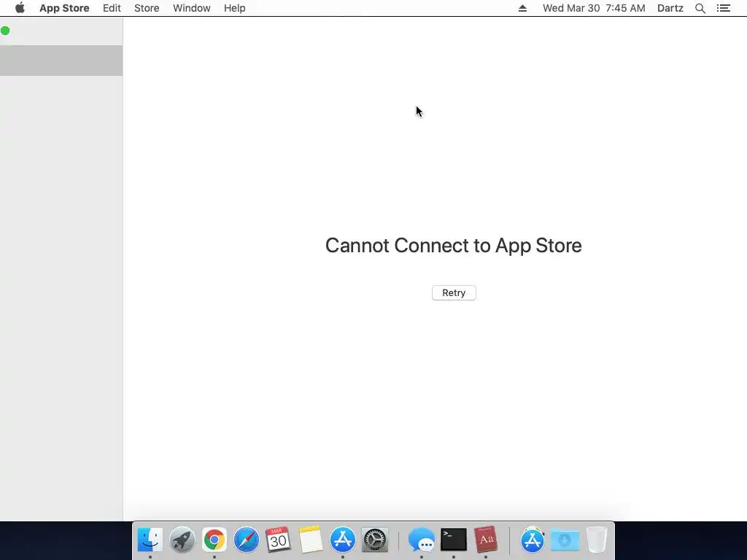Open the App Store menu
Image resolution: width=747 pixels, height=560 pixels.
(64, 8)
